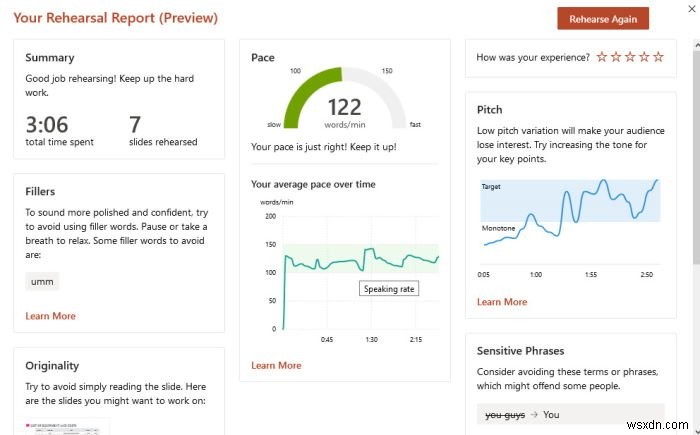Click the Speaking rate tooltip label

(x=389, y=288)
